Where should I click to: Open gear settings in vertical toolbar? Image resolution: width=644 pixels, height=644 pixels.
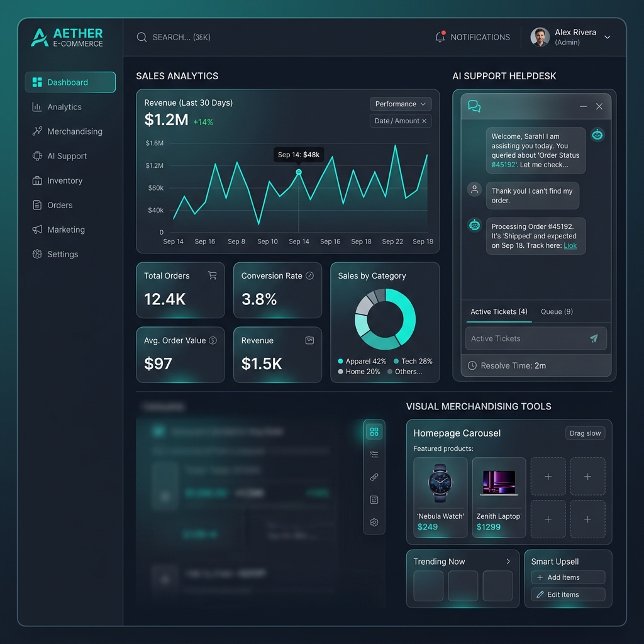374,522
